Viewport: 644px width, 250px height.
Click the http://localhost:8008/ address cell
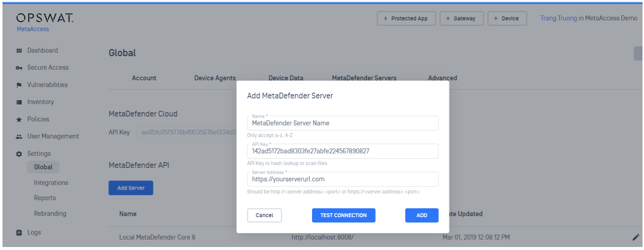click(322, 238)
